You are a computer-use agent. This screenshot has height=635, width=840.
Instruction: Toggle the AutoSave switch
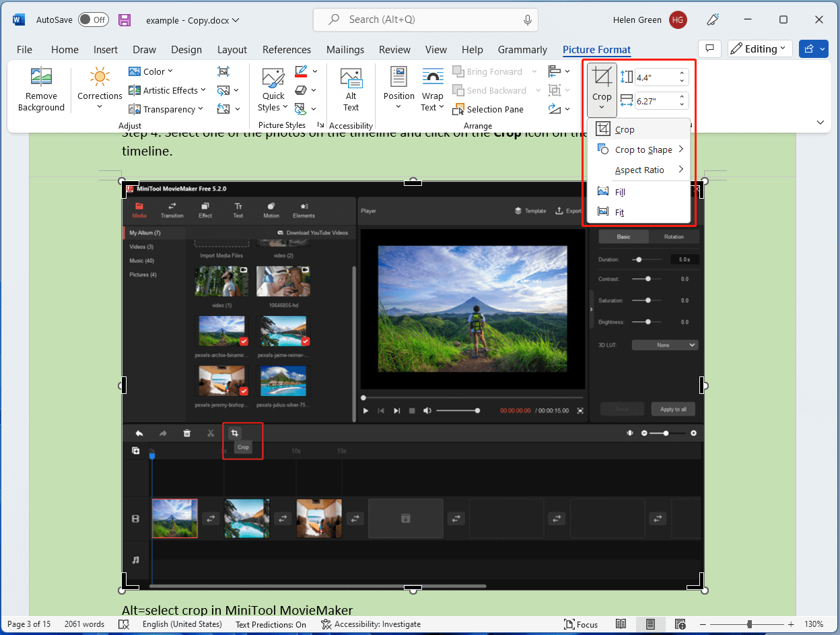(x=93, y=20)
